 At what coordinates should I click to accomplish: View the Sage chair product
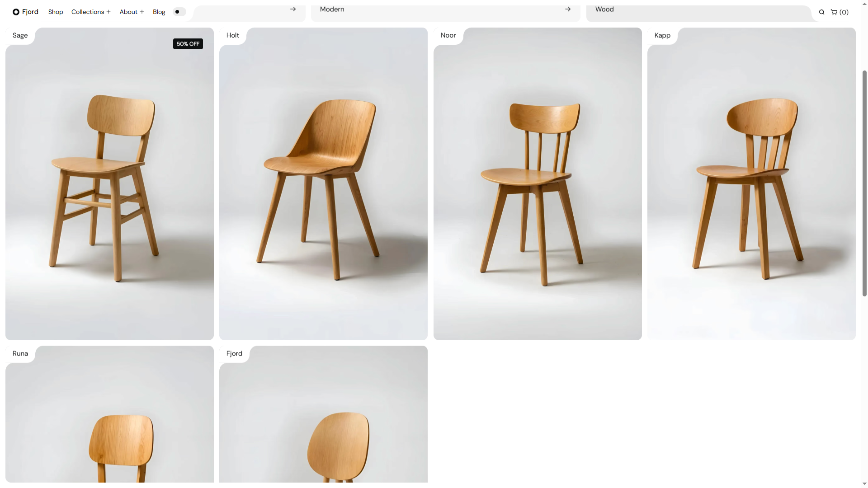pos(109,184)
